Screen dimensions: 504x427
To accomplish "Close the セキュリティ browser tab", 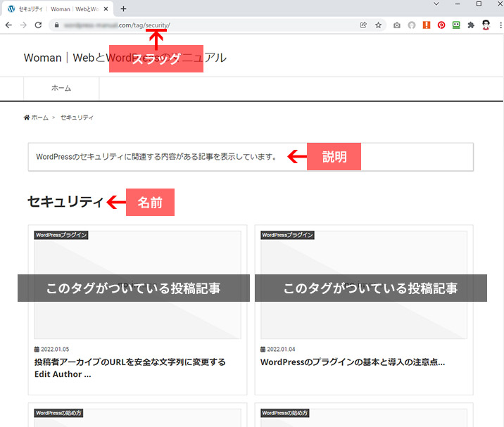I will coord(106,9).
